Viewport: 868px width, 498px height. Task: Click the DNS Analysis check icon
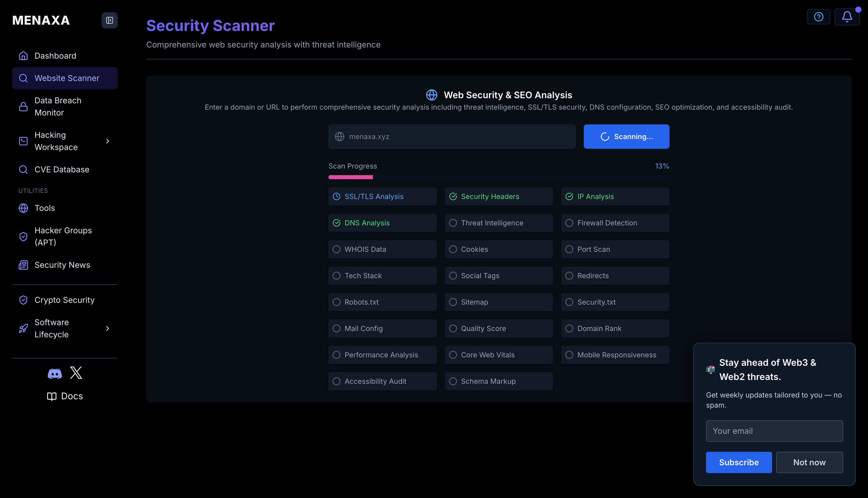click(337, 223)
